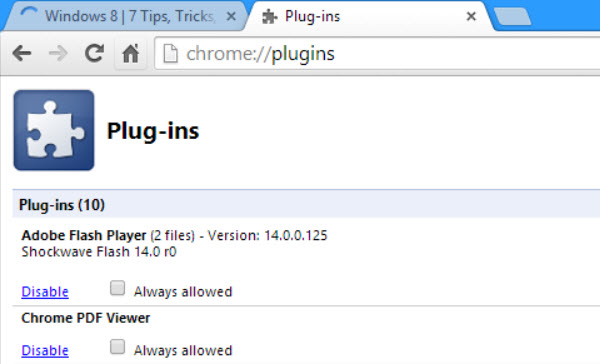This screenshot has height=364, width=600.
Task: Click the puzzle favicon on Plug-ins tab
Action: point(269,16)
